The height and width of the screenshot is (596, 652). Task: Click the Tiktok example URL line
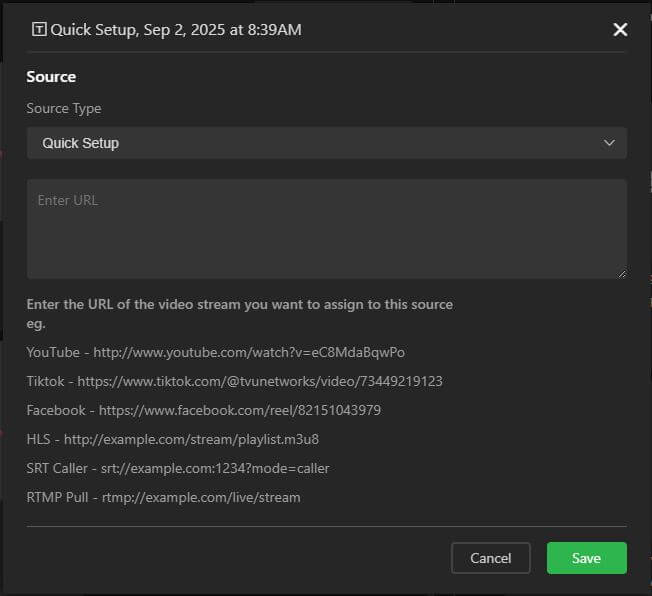coord(234,381)
